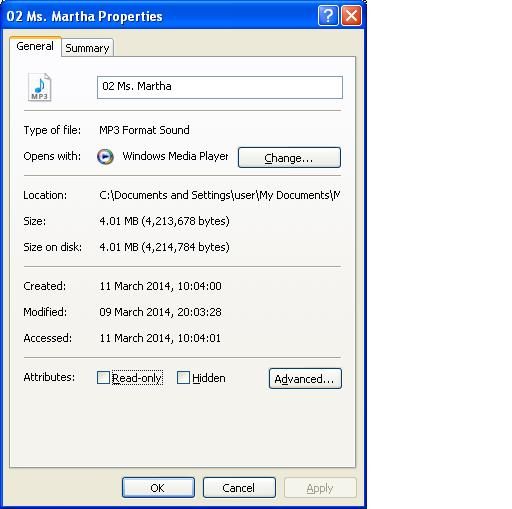Screen dimensions: 512x509
Task: Click the Change... button for the opening program
Action: tap(289, 157)
